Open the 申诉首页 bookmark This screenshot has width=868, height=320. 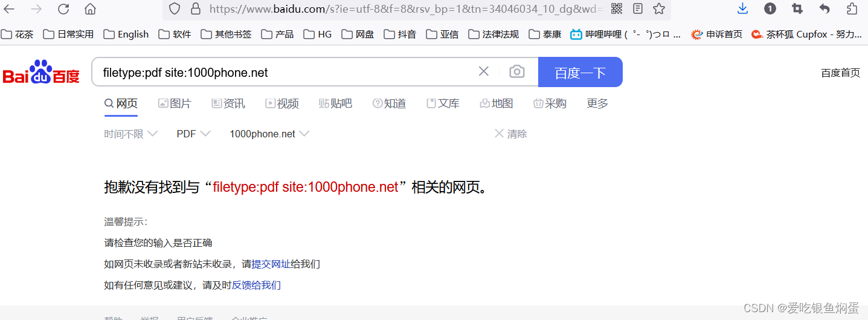point(717,34)
